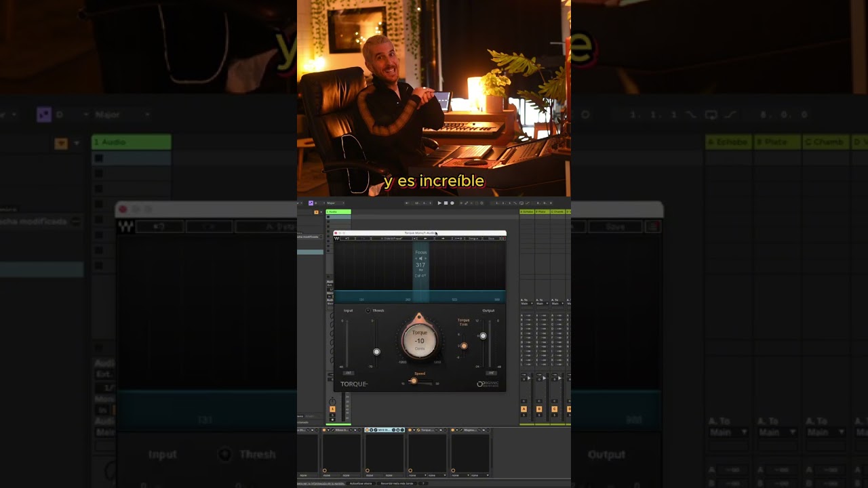Viewport: 868px width, 488px height.
Task: Click the orange browser filter button
Action: [x=316, y=211]
